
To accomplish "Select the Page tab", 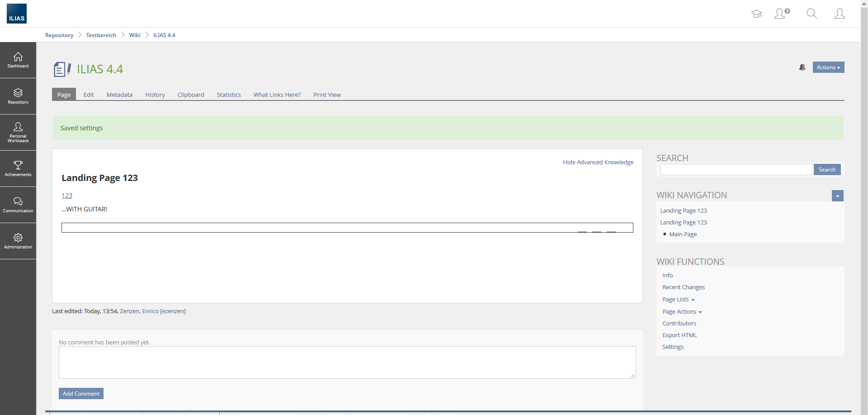I will click(64, 95).
